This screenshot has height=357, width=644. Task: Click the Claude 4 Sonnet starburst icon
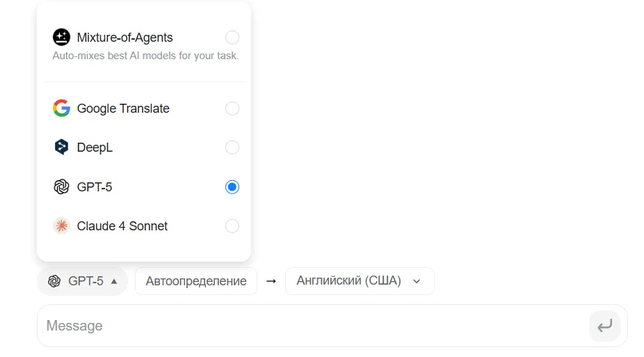coord(61,226)
